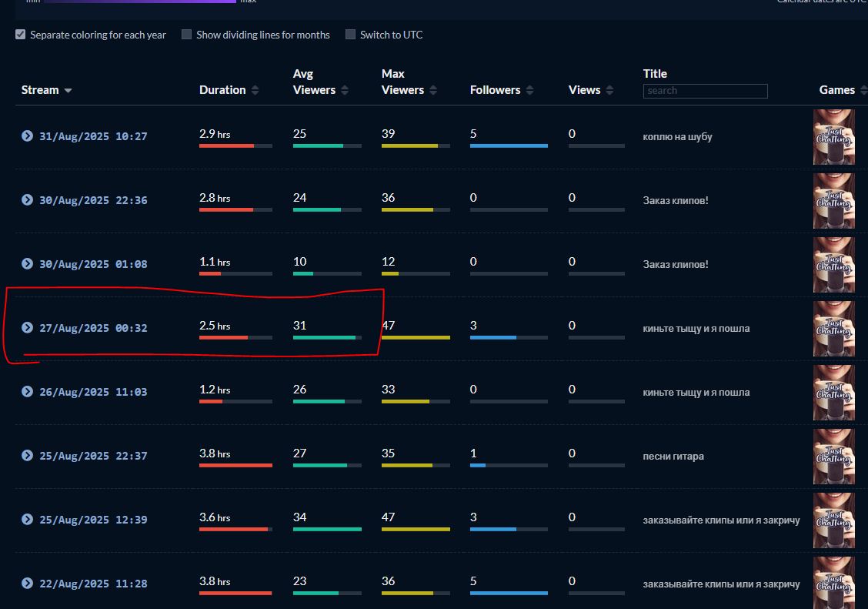Click title 'киньте тыщу и я пошла' of 26/Aug/2025 stream

coord(696,393)
